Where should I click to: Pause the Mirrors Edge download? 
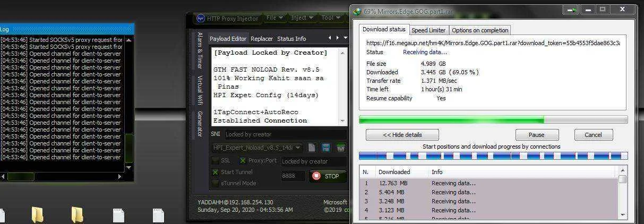[x=537, y=135]
